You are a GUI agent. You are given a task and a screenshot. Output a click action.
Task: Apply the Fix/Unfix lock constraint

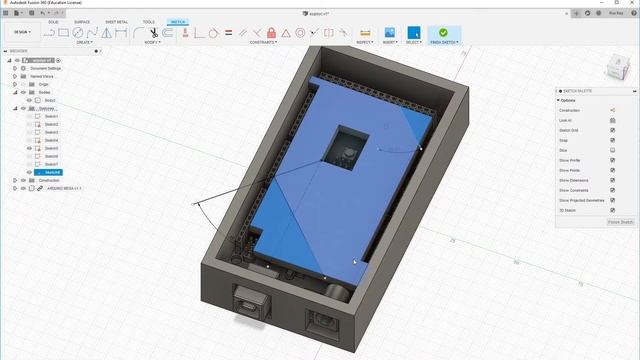coord(271,33)
